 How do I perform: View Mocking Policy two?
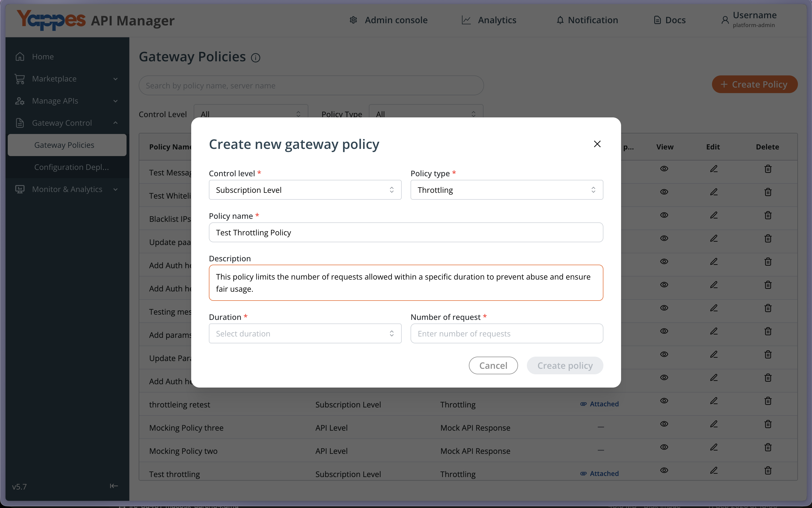[664, 447]
